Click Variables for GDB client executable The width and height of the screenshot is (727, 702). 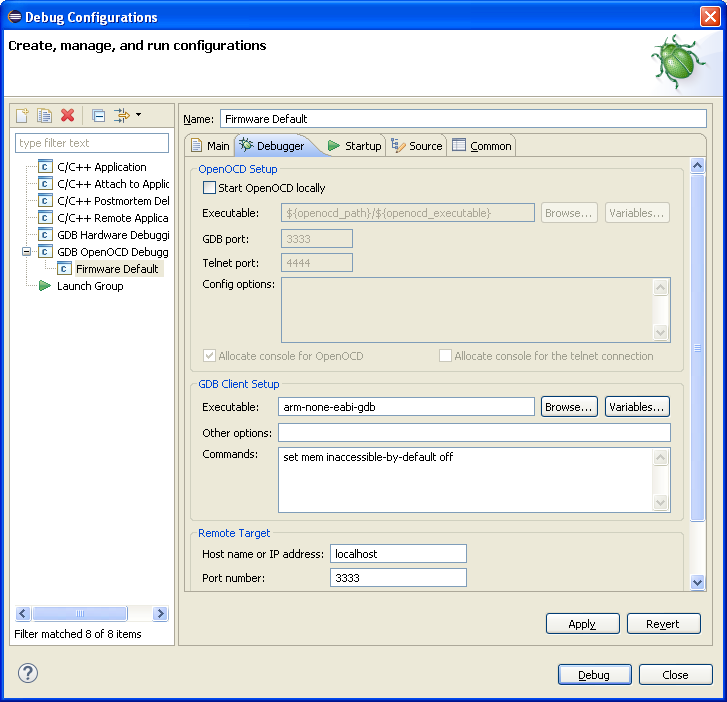[x=637, y=407]
